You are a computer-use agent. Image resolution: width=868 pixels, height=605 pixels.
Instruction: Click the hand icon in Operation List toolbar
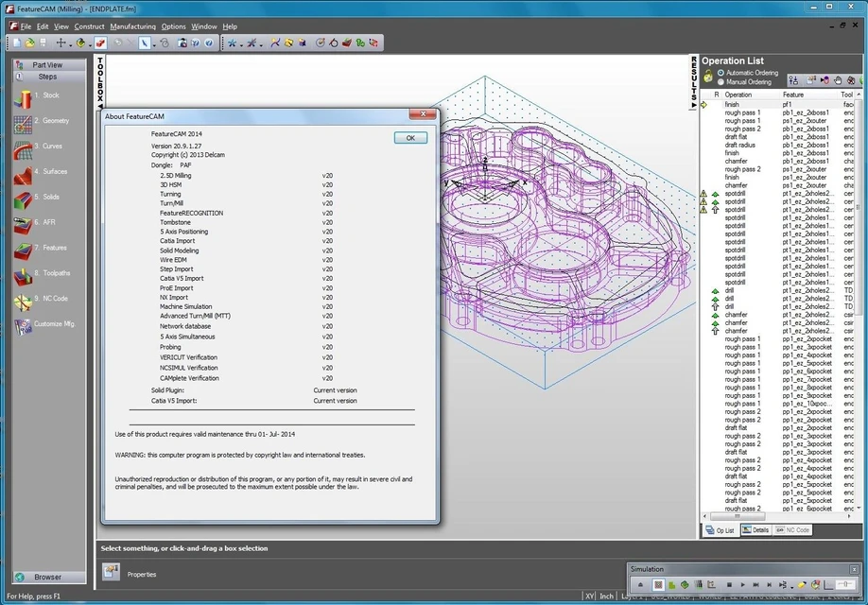click(x=838, y=80)
